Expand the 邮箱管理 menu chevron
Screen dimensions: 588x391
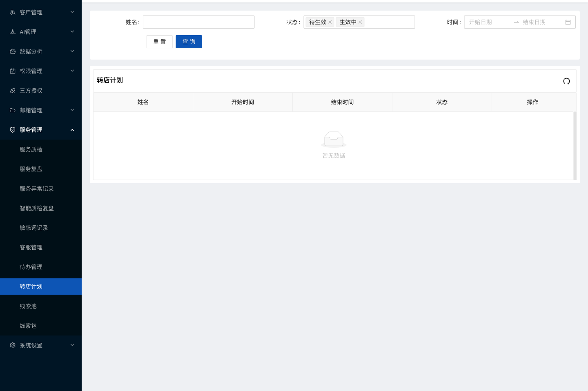(72, 110)
